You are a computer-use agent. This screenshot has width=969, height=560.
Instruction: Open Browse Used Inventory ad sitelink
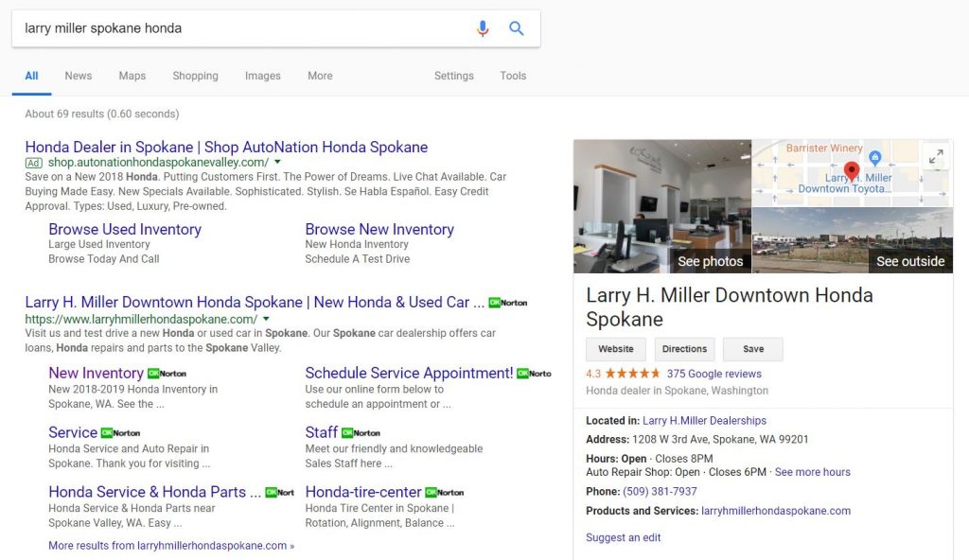(x=125, y=229)
